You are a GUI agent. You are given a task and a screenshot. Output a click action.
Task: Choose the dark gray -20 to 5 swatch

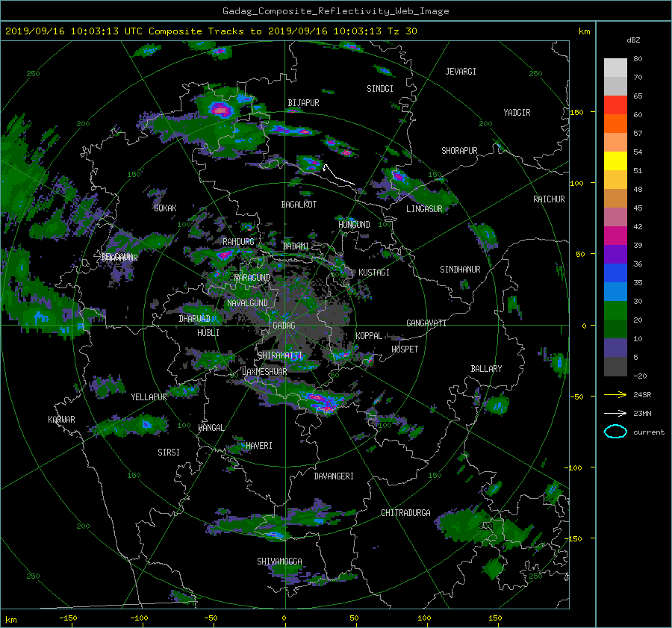pyautogui.click(x=615, y=367)
